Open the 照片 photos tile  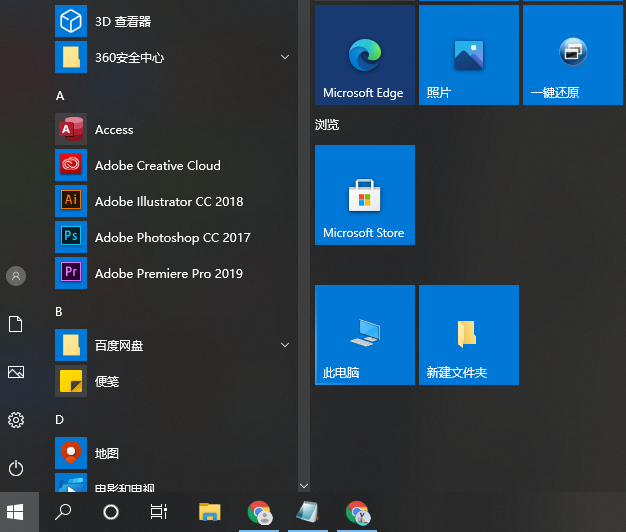(468, 55)
